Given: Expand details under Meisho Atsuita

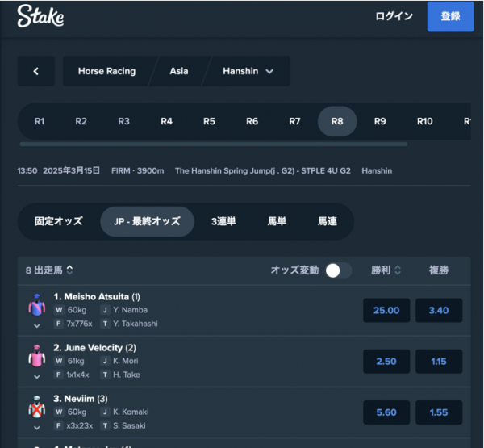Looking at the screenshot, I should tap(37, 325).
